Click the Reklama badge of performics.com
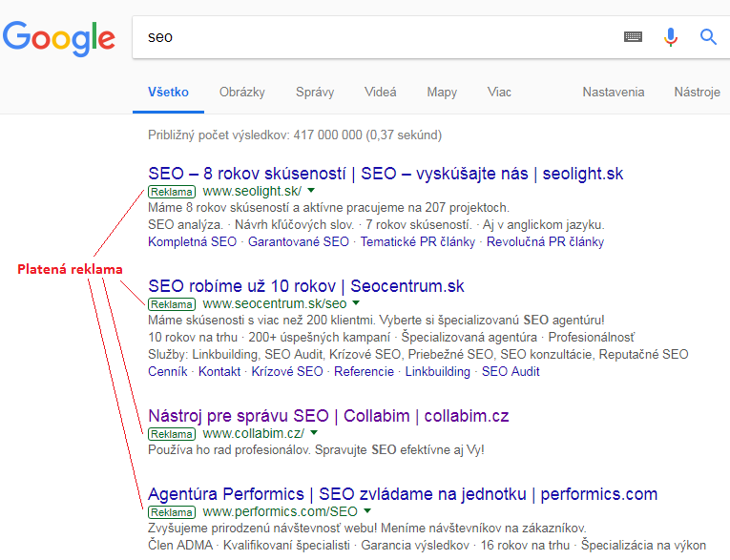The height and width of the screenshot is (560, 730). click(x=172, y=512)
